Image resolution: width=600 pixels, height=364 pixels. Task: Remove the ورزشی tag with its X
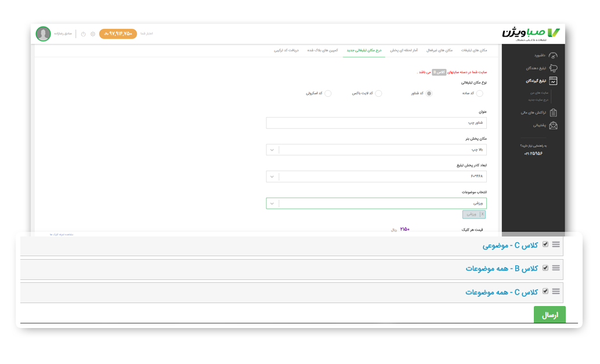[482, 214]
